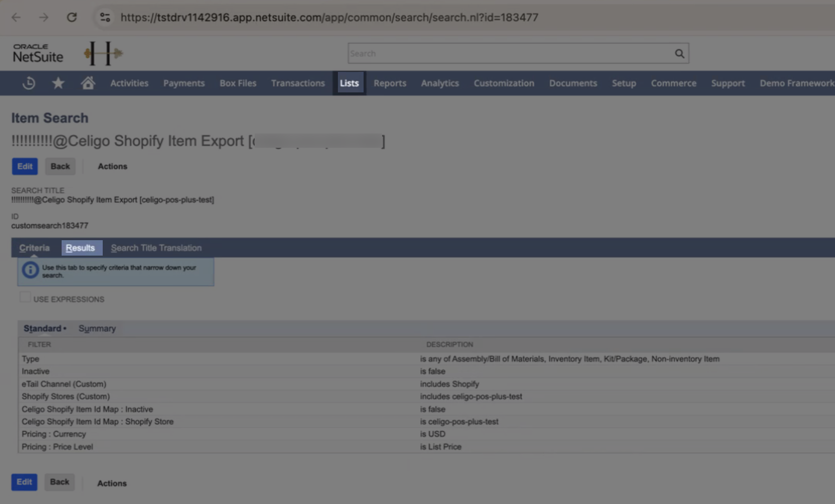
Task: Select the Standard criteria subtab
Action: pos(45,328)
